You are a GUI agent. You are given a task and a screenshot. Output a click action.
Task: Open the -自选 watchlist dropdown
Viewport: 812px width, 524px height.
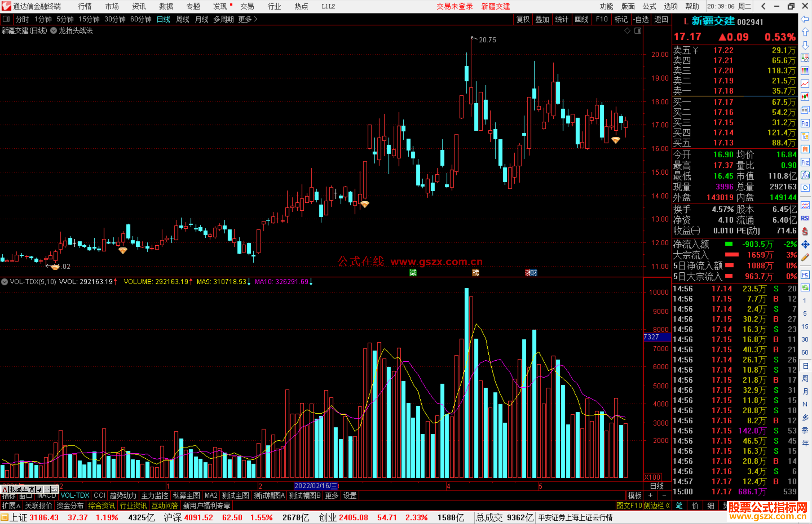pos(641,19)
